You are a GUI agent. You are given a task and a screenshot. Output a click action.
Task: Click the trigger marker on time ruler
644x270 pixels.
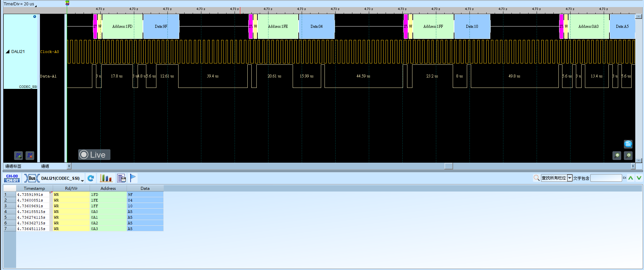[67, 3]
